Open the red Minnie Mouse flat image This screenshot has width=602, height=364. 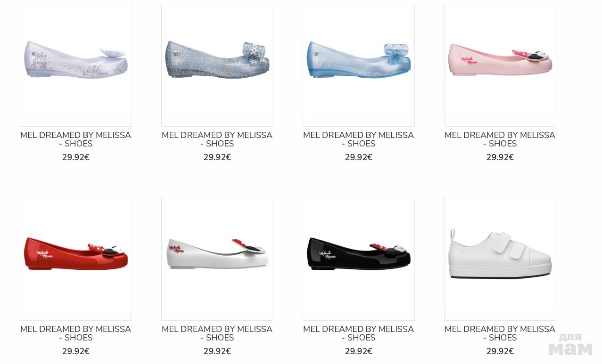tap(76, 259)
